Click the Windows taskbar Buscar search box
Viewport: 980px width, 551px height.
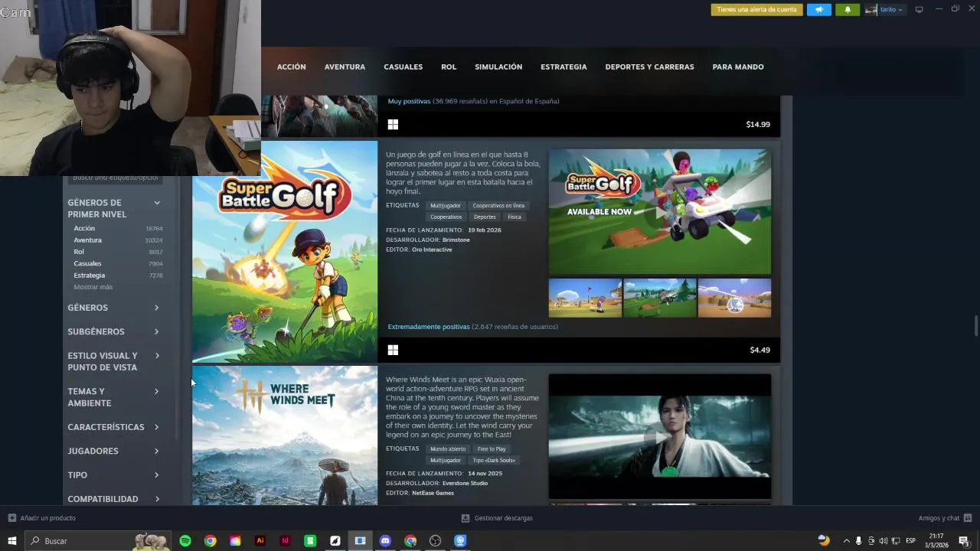(98, 541)
